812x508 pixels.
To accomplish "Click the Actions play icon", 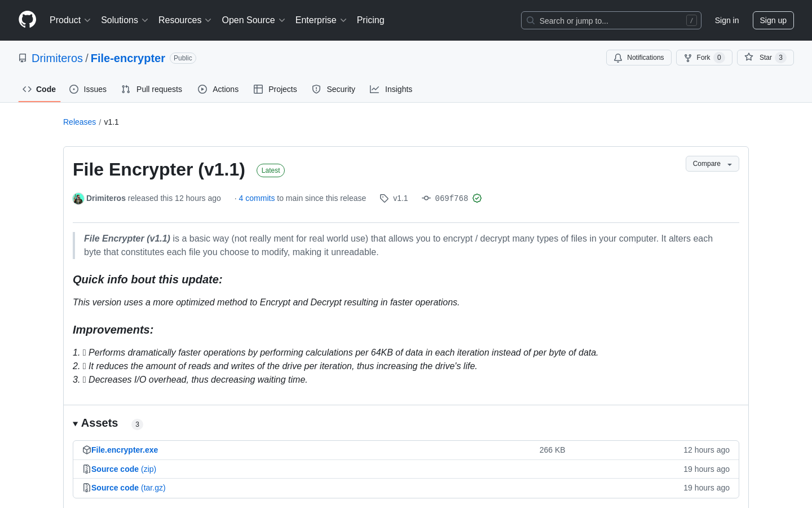I will click(202, 89).
